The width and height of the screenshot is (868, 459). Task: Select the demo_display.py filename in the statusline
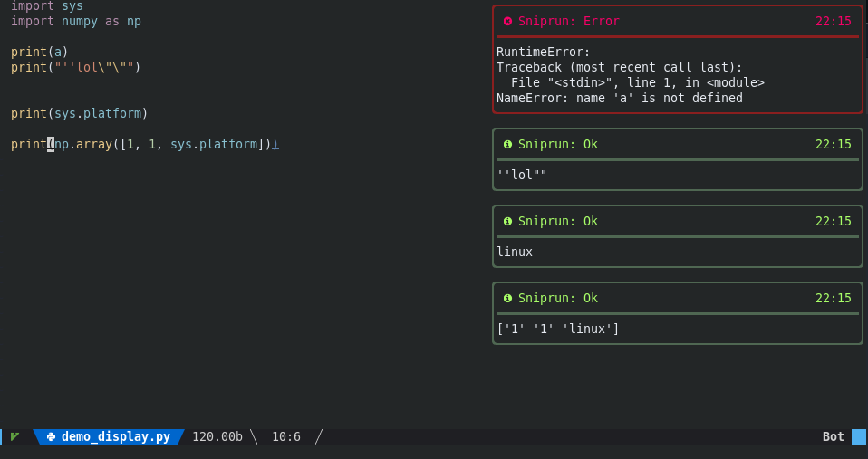(x=116, y=437)
